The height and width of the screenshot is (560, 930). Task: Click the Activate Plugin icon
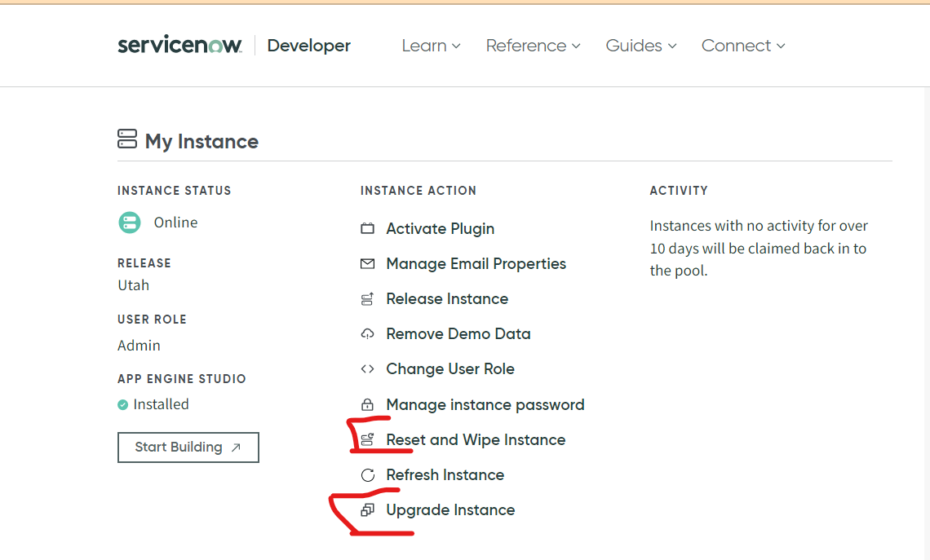(x=368, y=228)
